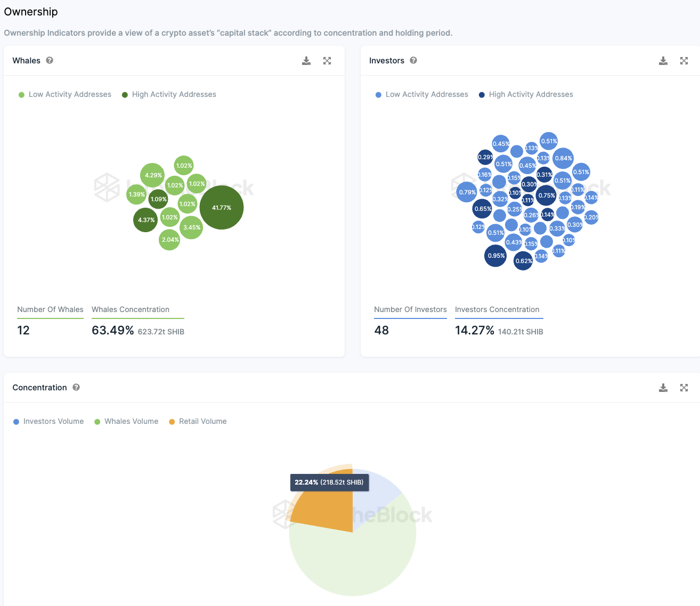Open the Whales help tooltip icon
Image resolution: width=700 pixels, height=606 pixels.
tap(50, 60)
